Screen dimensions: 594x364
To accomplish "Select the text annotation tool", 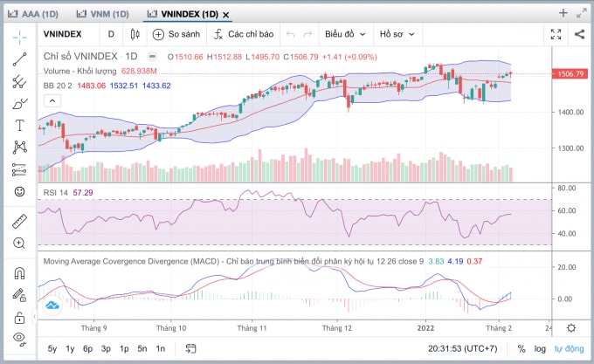I will coord(20,125).
